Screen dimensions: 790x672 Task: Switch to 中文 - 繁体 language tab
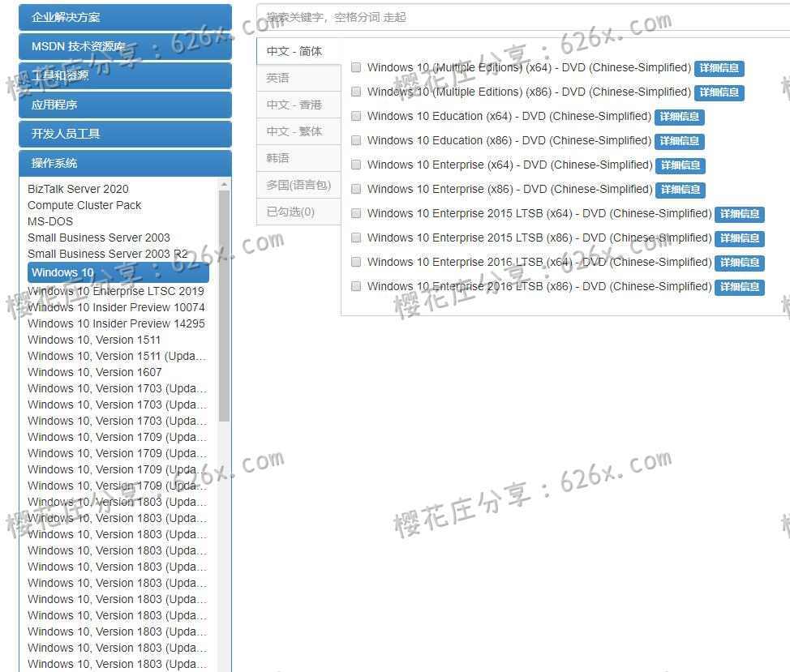point(298,131)
